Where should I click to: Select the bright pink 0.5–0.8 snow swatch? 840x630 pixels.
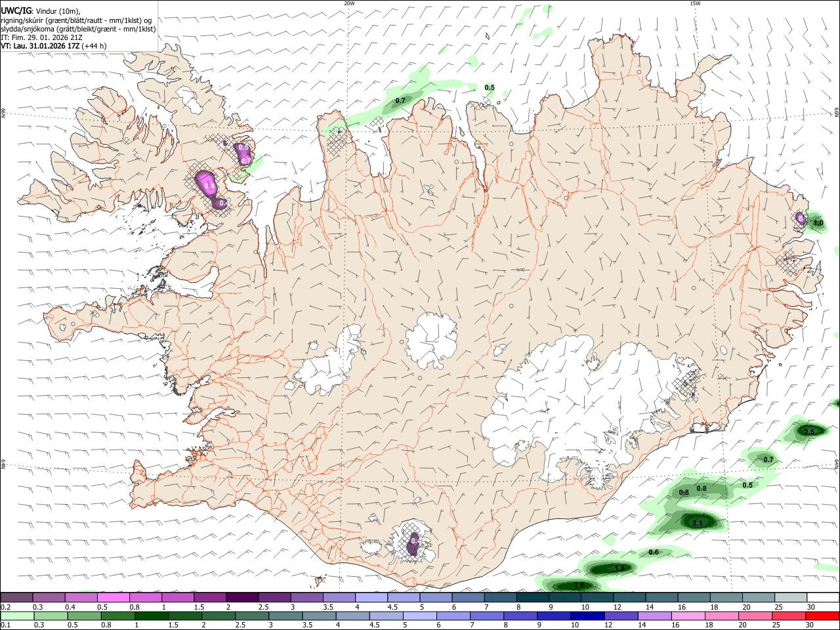pyautogui.click(x=113, y=598)
